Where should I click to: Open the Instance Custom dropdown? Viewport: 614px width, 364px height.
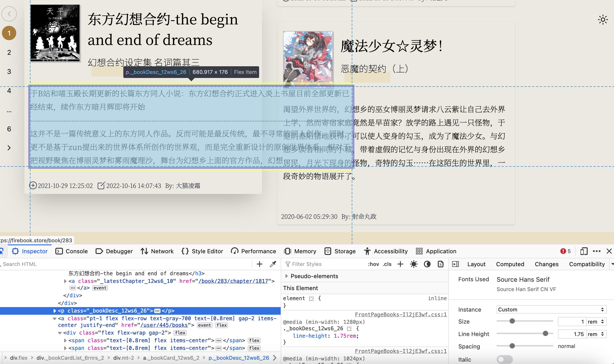(x=551, y=309)
